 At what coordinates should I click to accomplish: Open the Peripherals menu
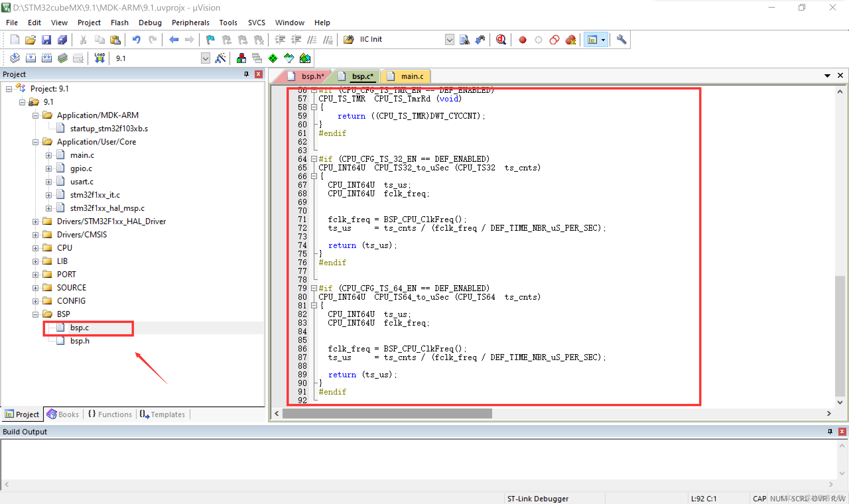(190, 23)
